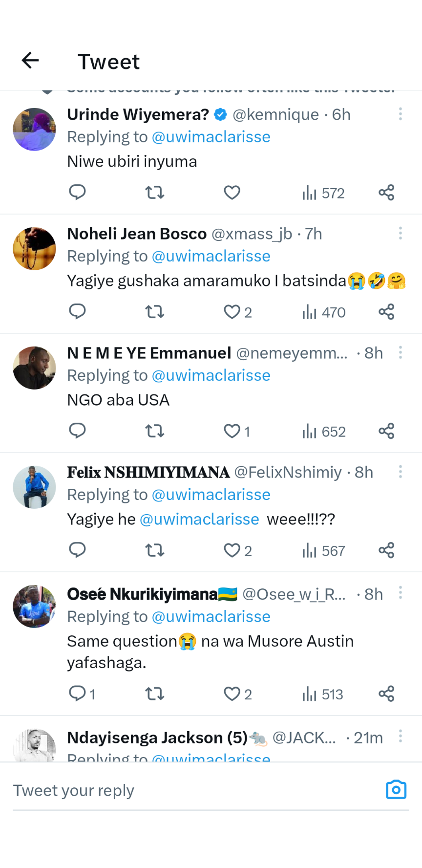Like Noheli Jean Bosco's tweet
This screenshot has height=868, width=422.
coord(237,312)
